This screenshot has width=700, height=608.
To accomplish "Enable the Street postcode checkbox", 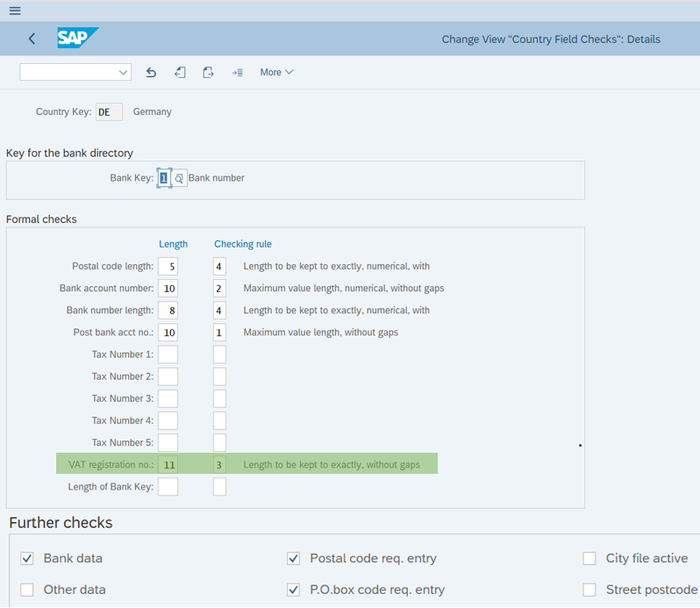I will coord(589,590).
